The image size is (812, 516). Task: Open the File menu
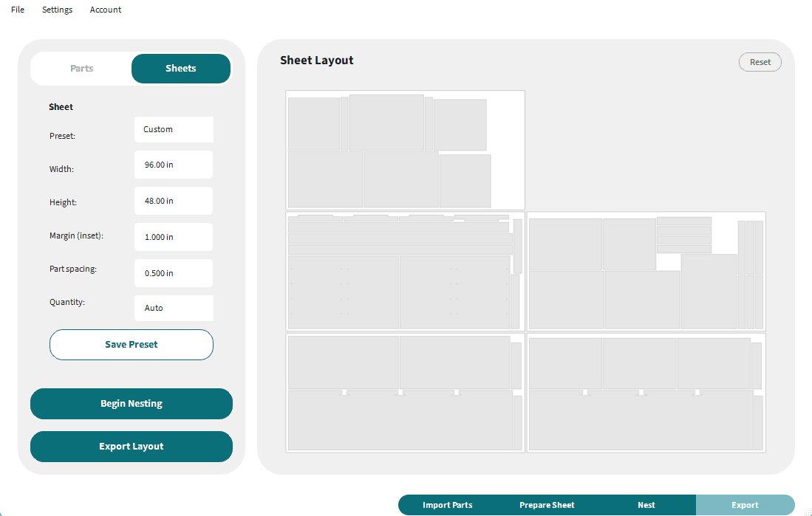(18, 10)
